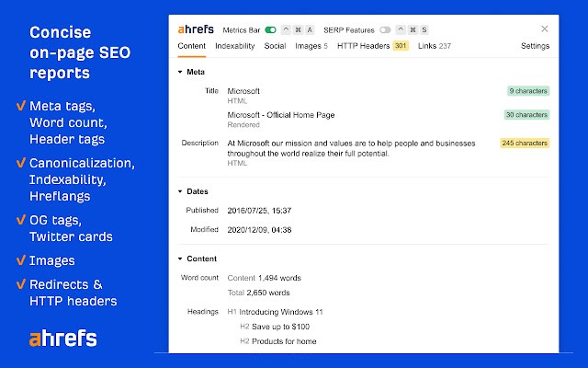Select the HTML title text Microsoft
Viewport: 588px width, 368px height.
coord(243,91)
